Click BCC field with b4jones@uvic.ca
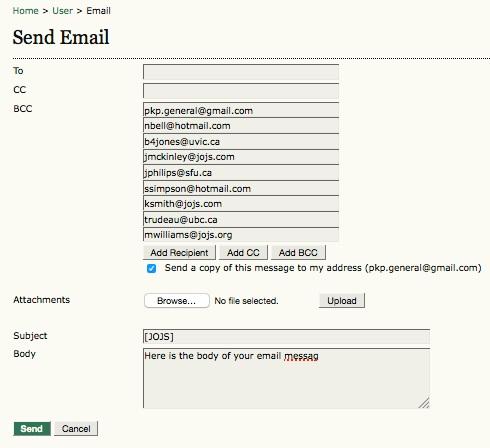Viewport: 490px width, 448px height. click(241, 141)
